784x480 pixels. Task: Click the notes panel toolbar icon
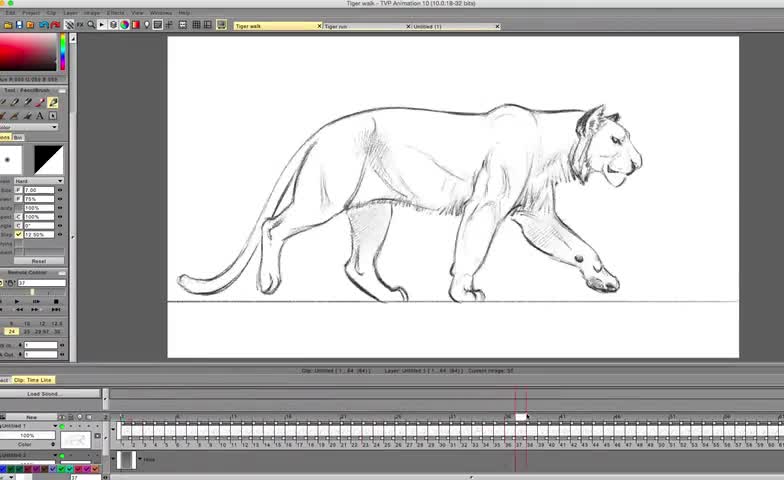tap(158, 24)
